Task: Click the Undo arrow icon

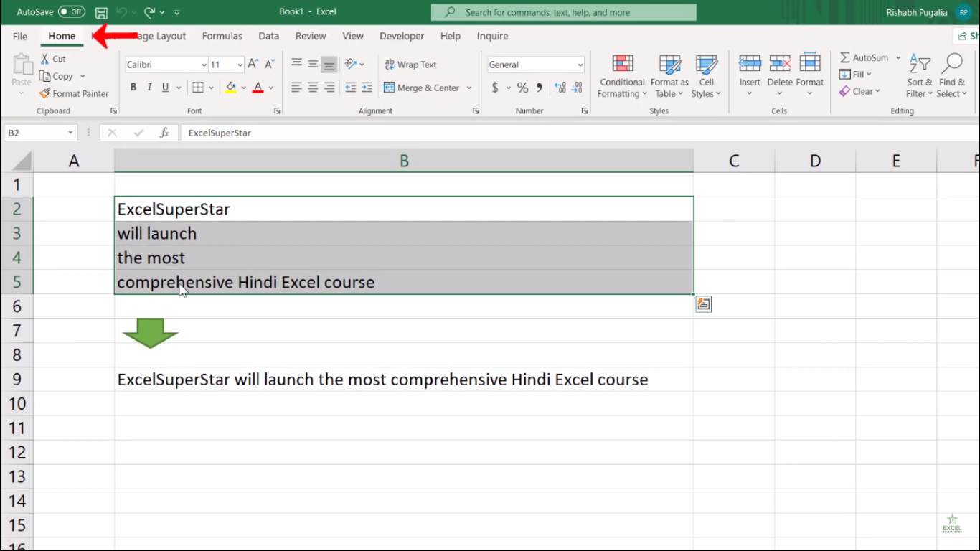Action: point(122,12)
